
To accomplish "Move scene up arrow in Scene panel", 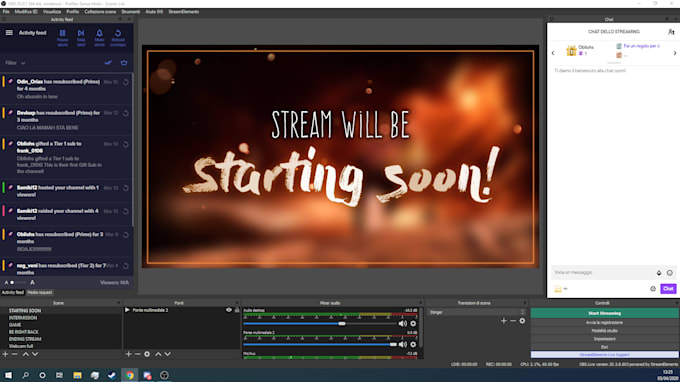I will pyautogui.click(x=26, y=354).
